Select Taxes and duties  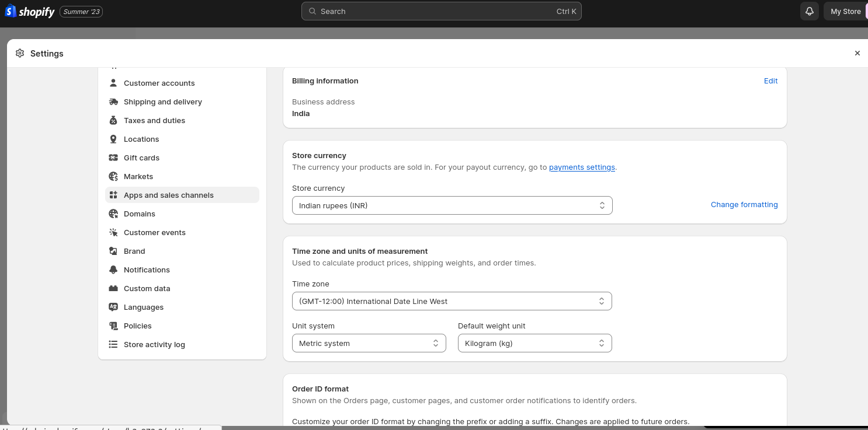pyautogui.click(x=182, y=120)
